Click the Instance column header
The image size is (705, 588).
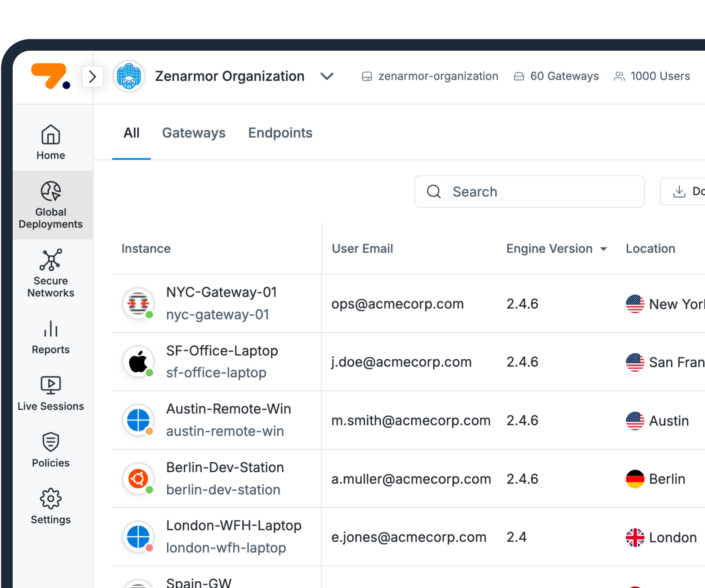pyautogui.click(x=146, y=249)
